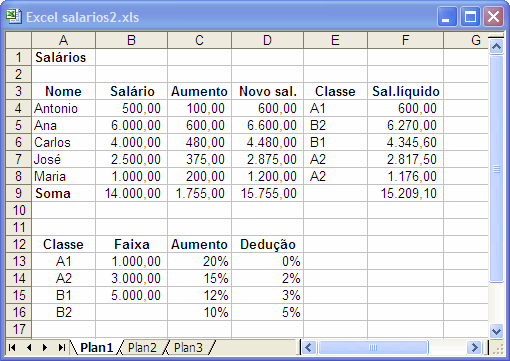Select Soma total cell 15.209,10
Image resolution: width=510 pixels, height=361 pixels.
point(406,193)
